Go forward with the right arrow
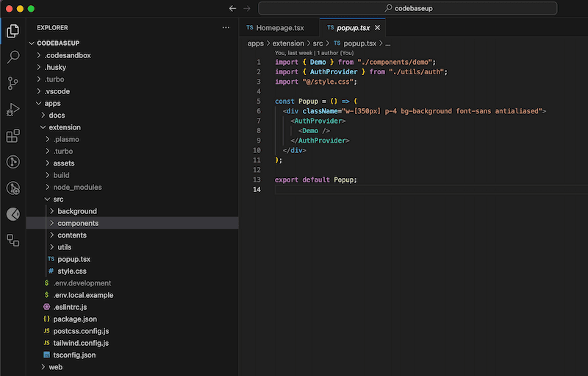 click(x=247, y=8)
